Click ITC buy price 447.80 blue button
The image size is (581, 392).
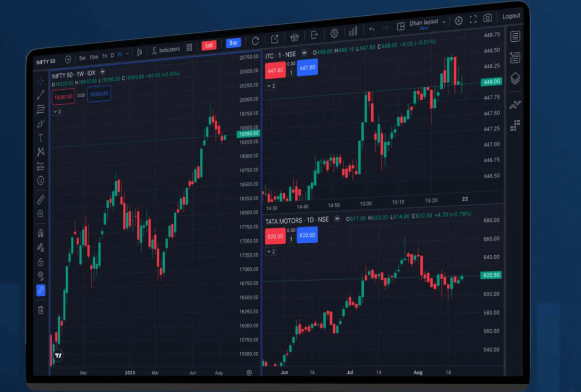[x=307, y=68]
